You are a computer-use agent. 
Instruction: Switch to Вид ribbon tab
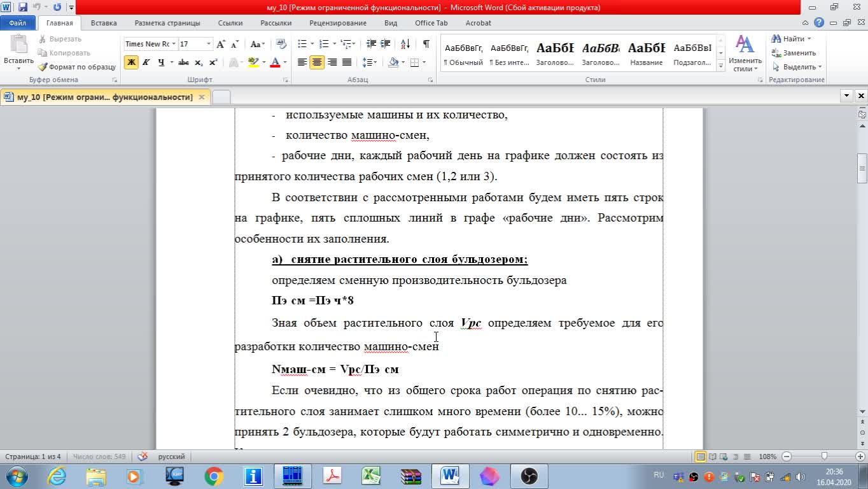(391, 23)
